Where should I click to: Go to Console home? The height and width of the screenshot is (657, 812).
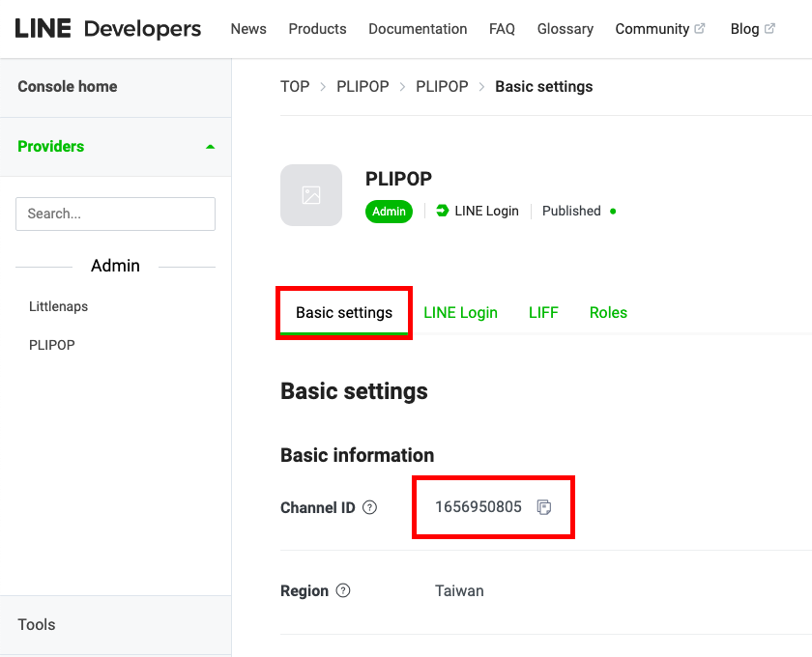tap(68, 86)
